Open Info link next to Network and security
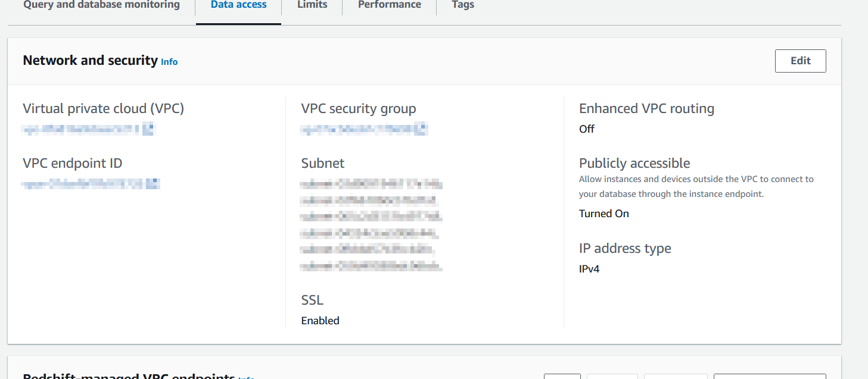 [x=169, y=62]
